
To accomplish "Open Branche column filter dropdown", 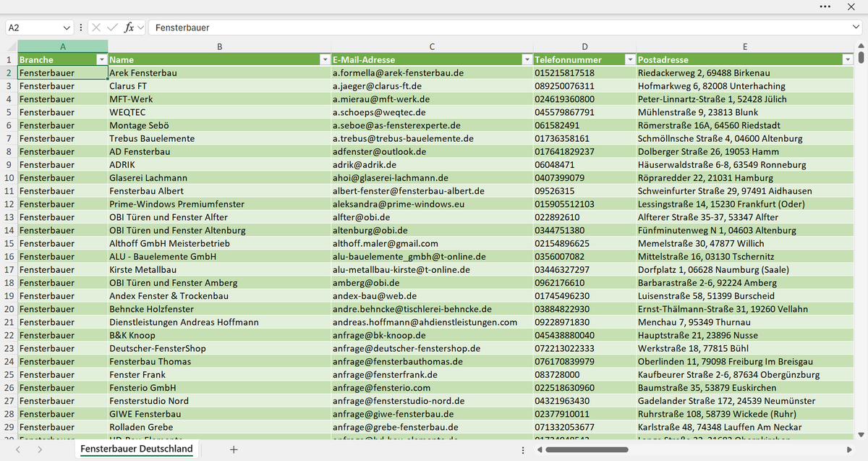I will (x=101, y=59).
